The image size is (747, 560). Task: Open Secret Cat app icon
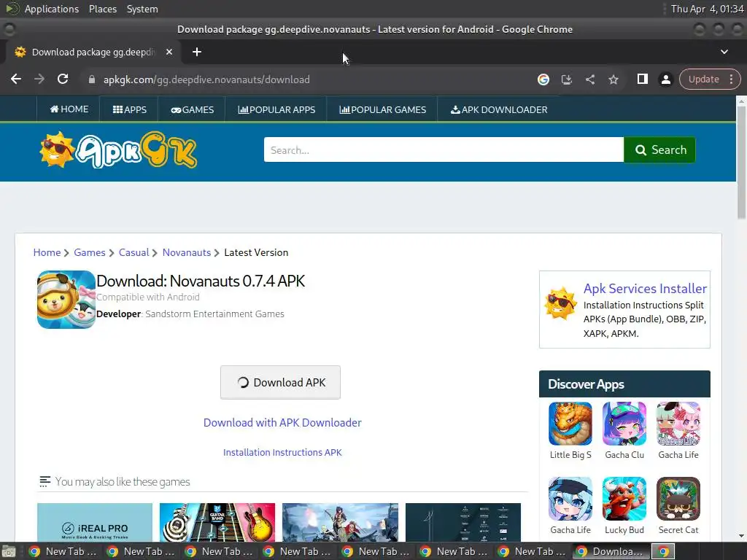(678, 499)
